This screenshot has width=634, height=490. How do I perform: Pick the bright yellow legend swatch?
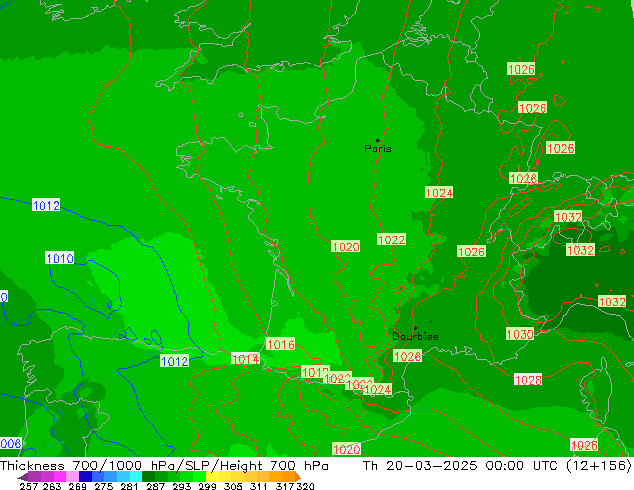tap(212, 476)
